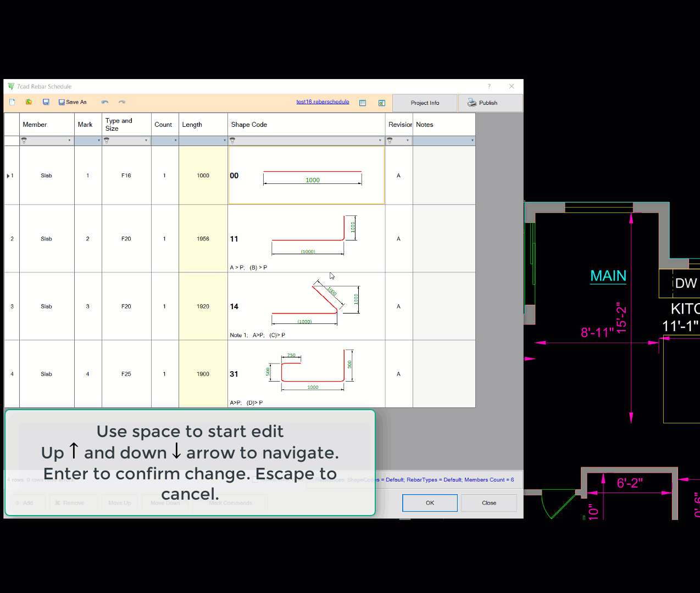This screenshot has height=593, width=700.
Task: Select row header number 3
Action: point(12,306)
